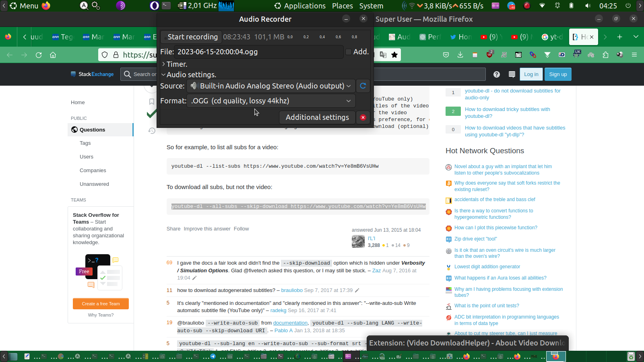The height and width of the screenshot is (362, 644).
Task: Switch to the Twitter 'Hom' tab
Action: pyautogui.click(x=461, y=37)
